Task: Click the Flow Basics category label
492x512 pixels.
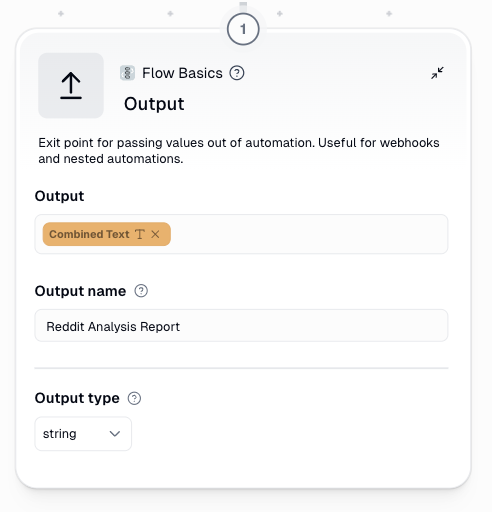Action: [x=182, y=73]
